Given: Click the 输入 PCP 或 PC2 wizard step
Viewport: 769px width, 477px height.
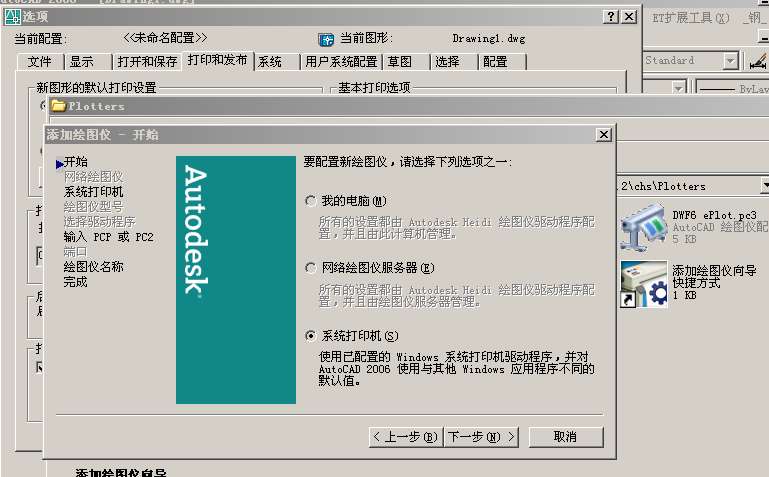Looking at the screenshot, I should [108, 237].
